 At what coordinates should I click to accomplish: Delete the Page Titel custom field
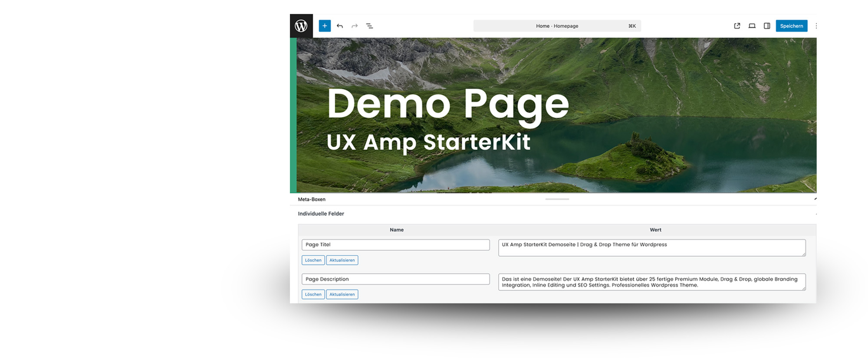(313, 260)
